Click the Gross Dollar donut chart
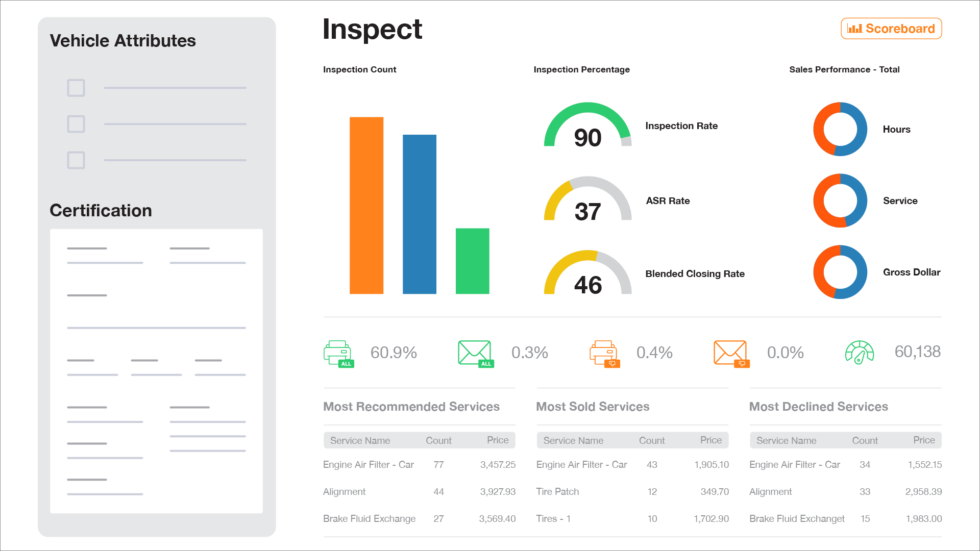 coord(840,272)
